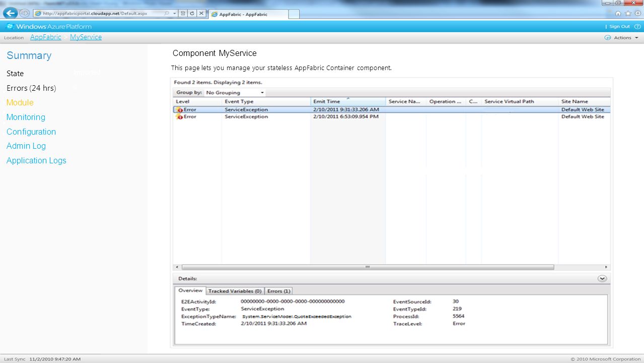
Task: Sort by the Service Name column header
Action: point(406,101)
